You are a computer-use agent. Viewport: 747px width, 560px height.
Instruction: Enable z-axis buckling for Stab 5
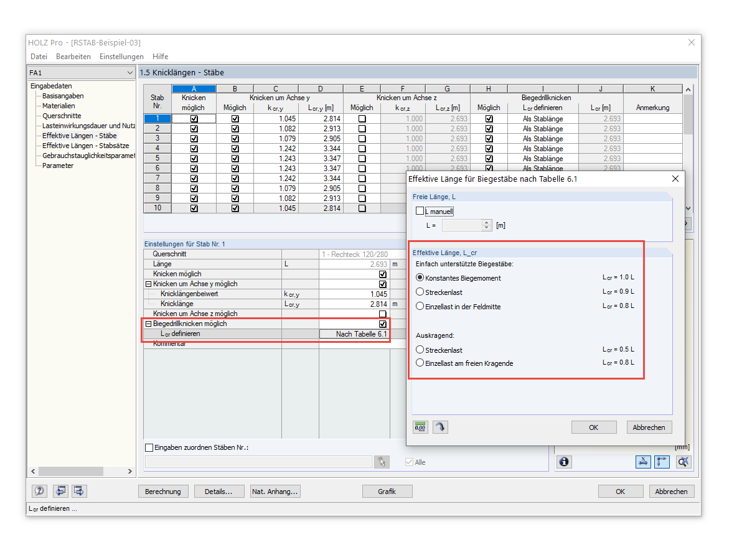tap(362, 158)
